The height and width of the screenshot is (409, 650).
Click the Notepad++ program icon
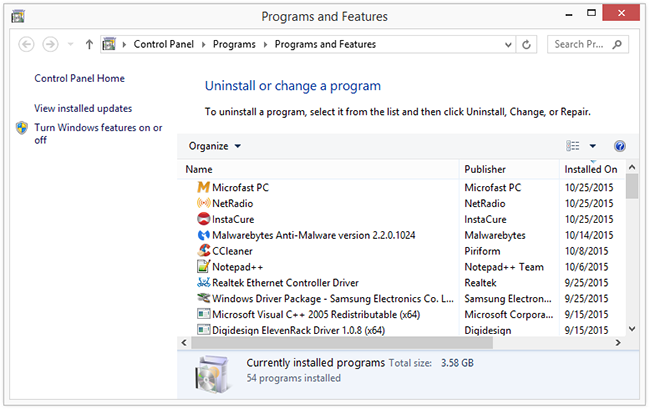pos(203,267)
